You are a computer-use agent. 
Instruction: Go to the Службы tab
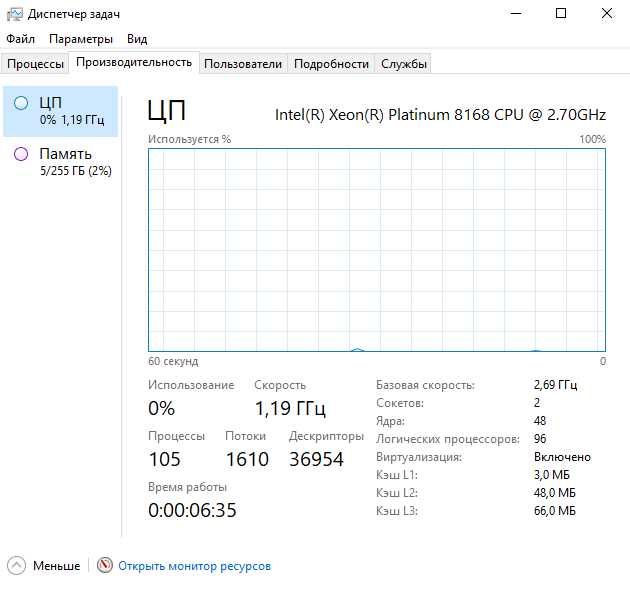pos(404,64)
